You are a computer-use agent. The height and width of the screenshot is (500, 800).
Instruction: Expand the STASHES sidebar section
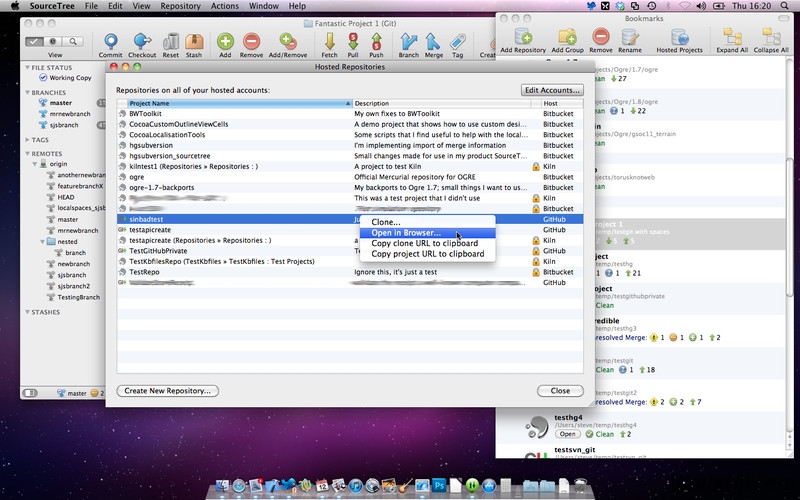tap(26, 311)
